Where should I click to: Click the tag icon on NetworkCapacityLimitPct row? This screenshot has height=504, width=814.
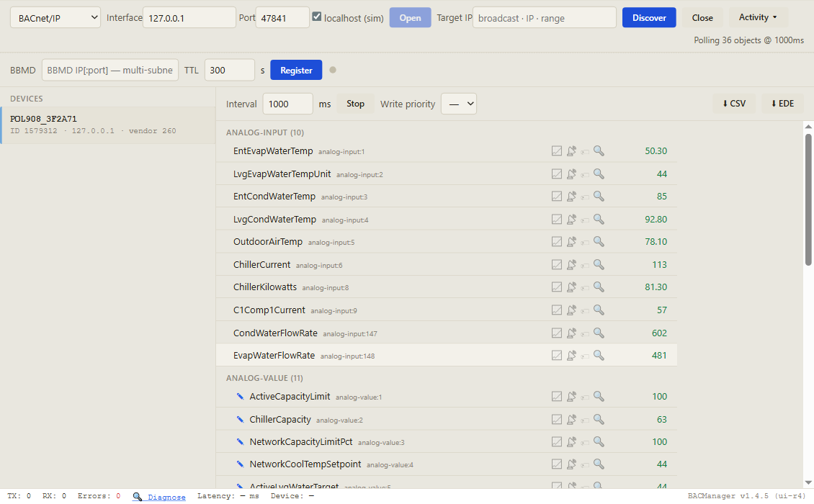pos(585,442)
